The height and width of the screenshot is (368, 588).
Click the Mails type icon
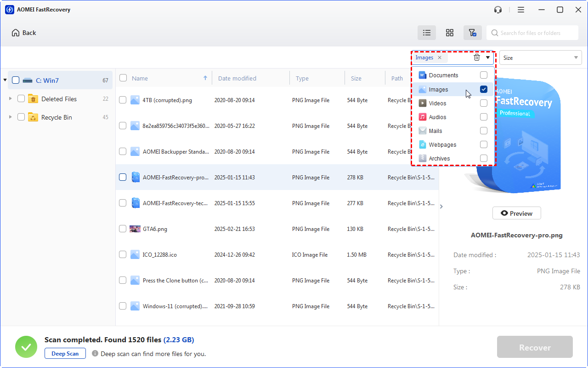click(x=423, y=131)
